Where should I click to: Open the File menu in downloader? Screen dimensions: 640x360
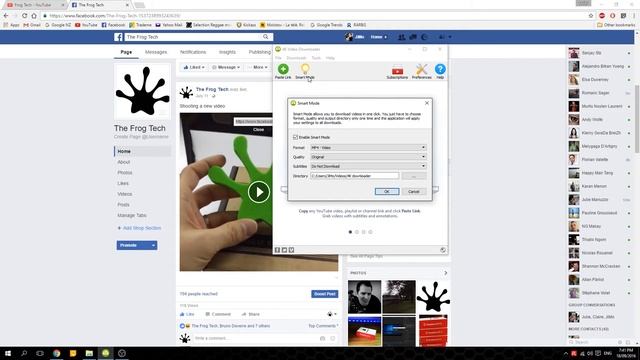coord(278,58)
